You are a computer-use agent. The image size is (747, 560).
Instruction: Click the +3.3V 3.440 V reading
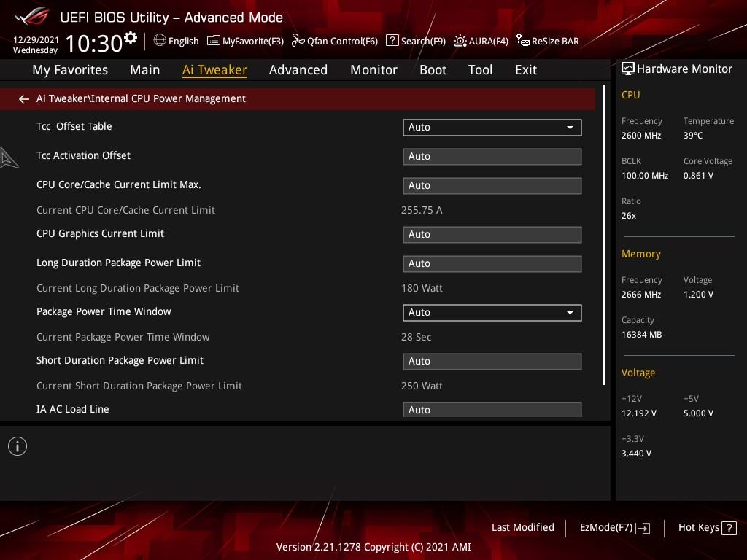coord(636,454)
